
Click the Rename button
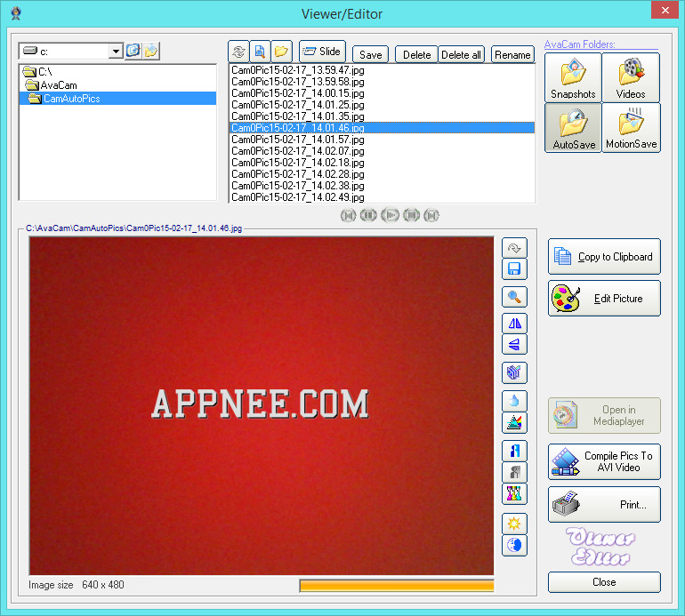(512, 54)
